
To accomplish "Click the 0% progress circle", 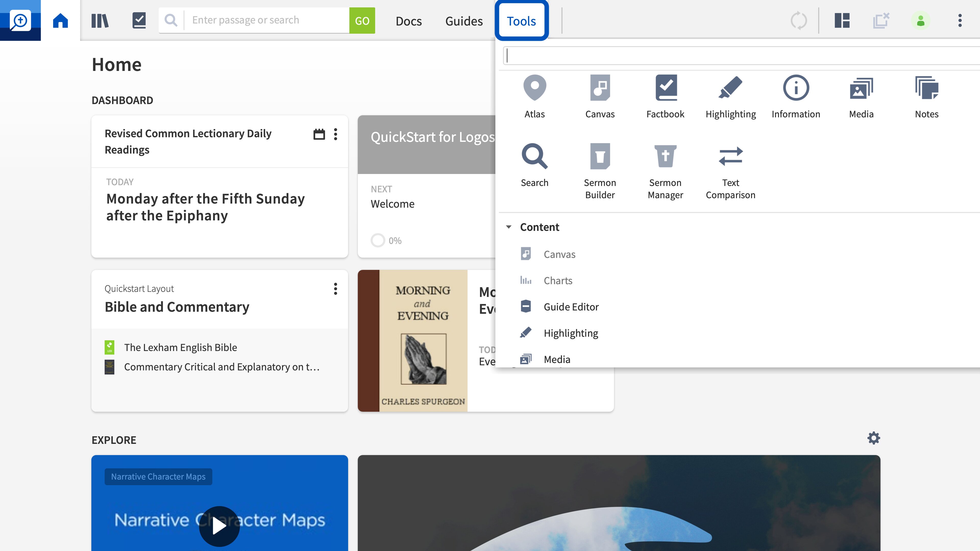I will (378, 240).
